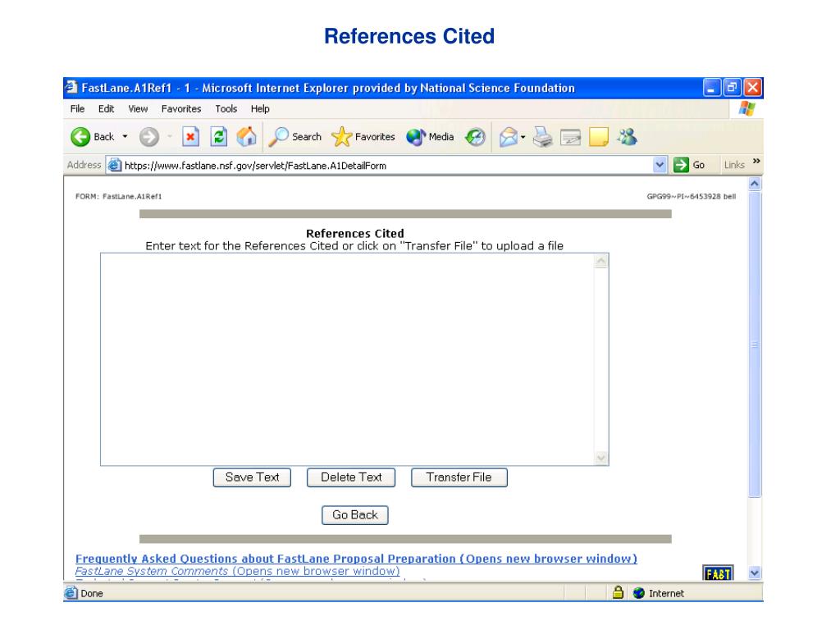This screenshot has width=840, height=630.
Task: Click the Forward arrow icon
Action: pyautogui.click(x=149, y=137)
